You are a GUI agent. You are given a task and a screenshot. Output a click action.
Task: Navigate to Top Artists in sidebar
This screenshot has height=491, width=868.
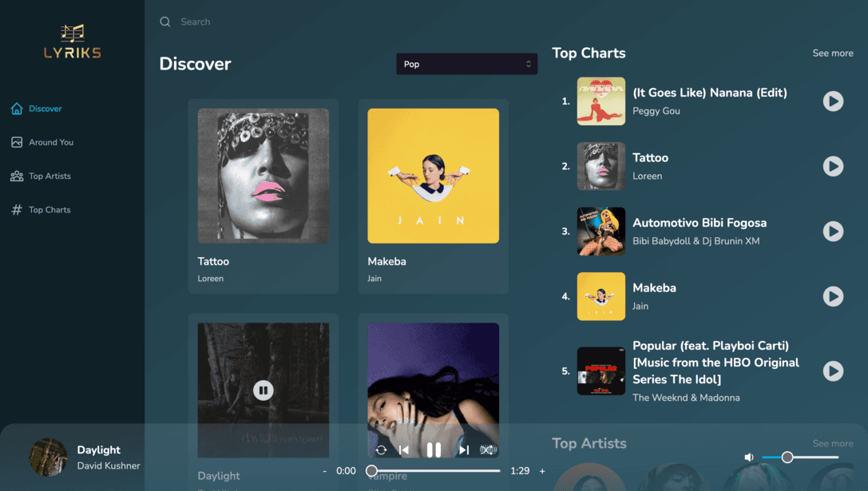[50, 176]
